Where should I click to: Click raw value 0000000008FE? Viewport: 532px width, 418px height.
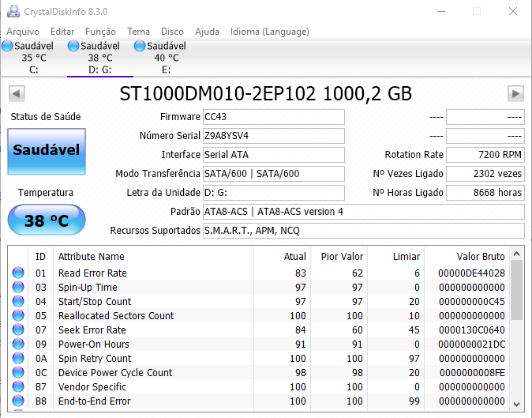point(472,373)
